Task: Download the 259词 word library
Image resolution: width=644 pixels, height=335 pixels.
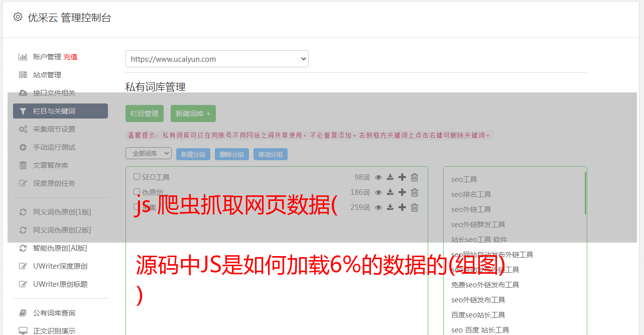Action: 390,207
